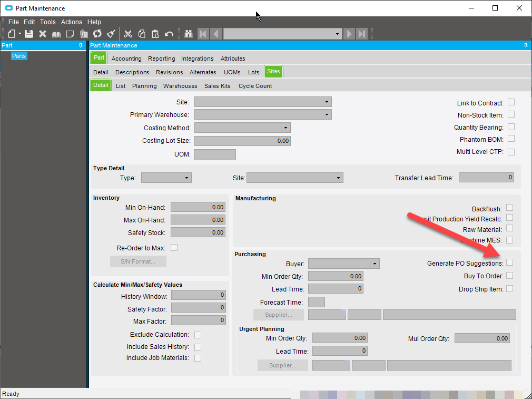This screenshot has height=399, width=532.
Task: Expand the Costing Method dropdown
Action: click(285, 128)
